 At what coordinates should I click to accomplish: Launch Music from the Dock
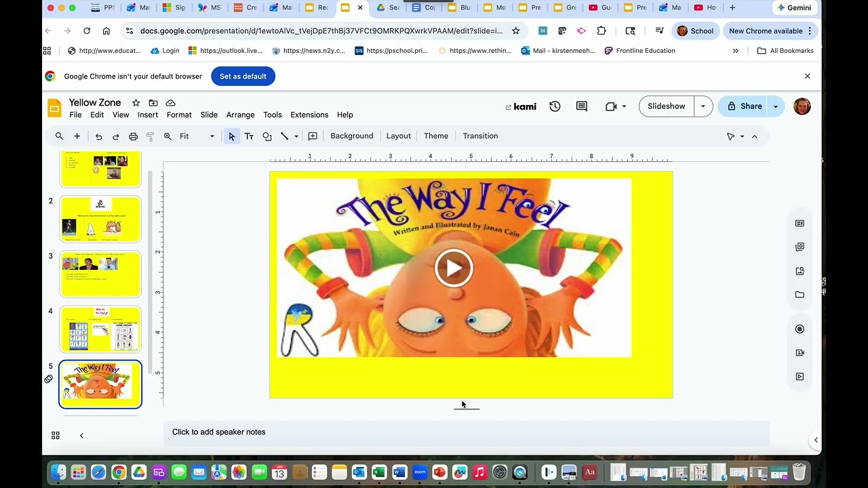[x=479, y=472]
